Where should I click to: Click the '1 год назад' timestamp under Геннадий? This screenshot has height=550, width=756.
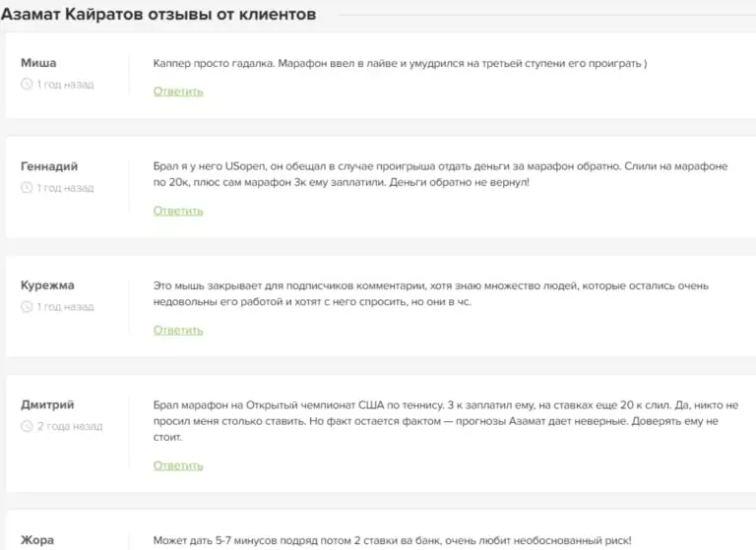click(x=65, y=188)
